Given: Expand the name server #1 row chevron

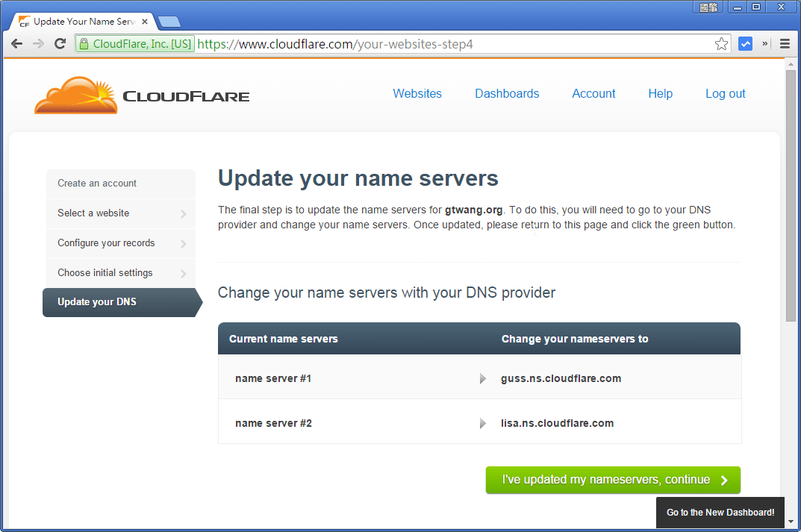Looking at the screenshot, I should pos(482,378).
